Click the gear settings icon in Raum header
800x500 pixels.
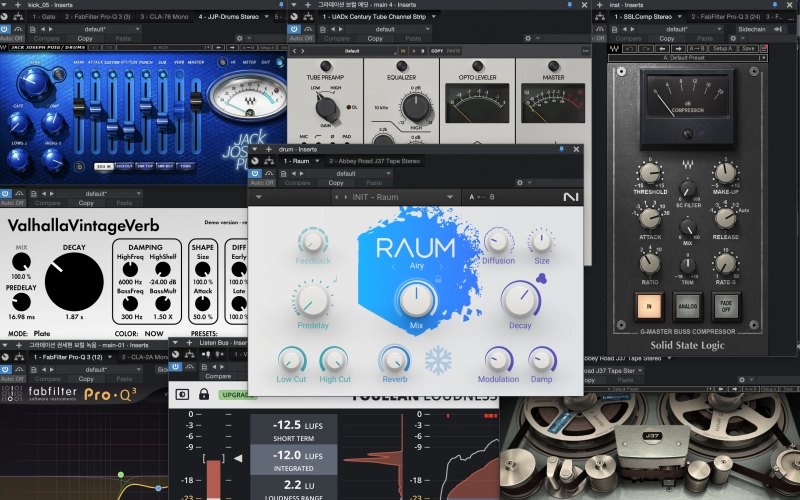tap(521, 183)
